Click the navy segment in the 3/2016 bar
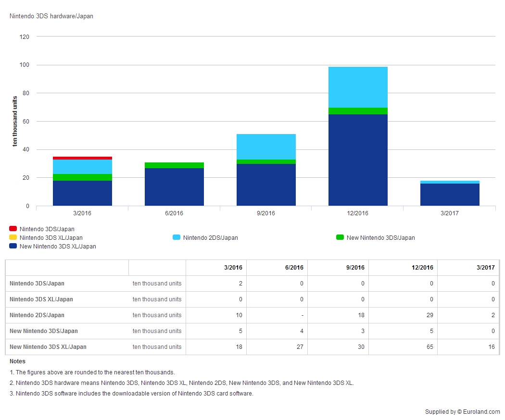Image resolution: width=505 pixels, height=420 pixels. pyautogui.click(x=82, y=193)
